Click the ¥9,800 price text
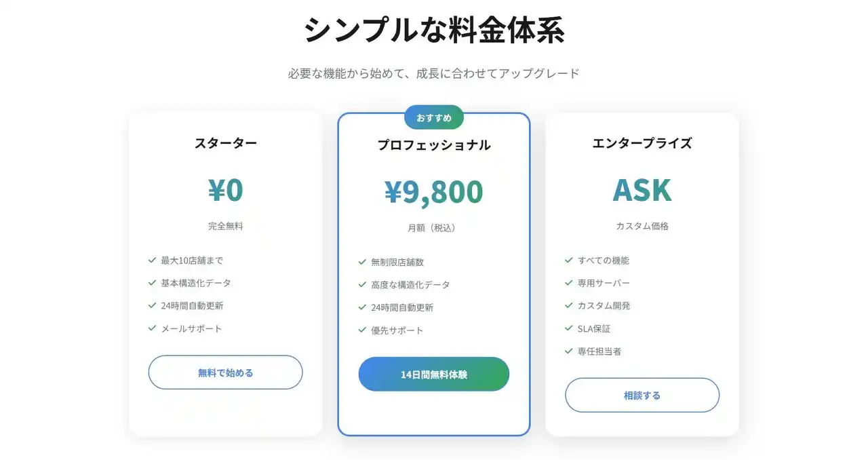Image resolution: width=868 pixels, height=460 pixels. 434,192
